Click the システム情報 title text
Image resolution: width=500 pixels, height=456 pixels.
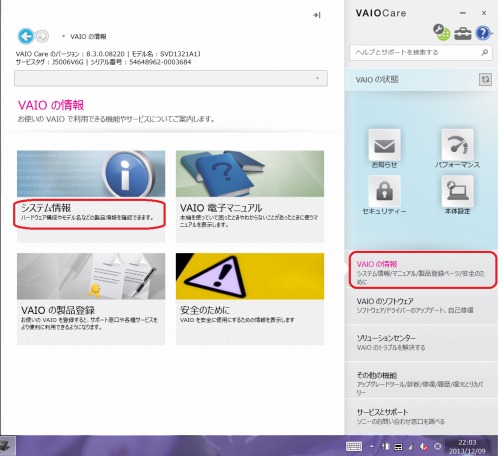point(46,208)
